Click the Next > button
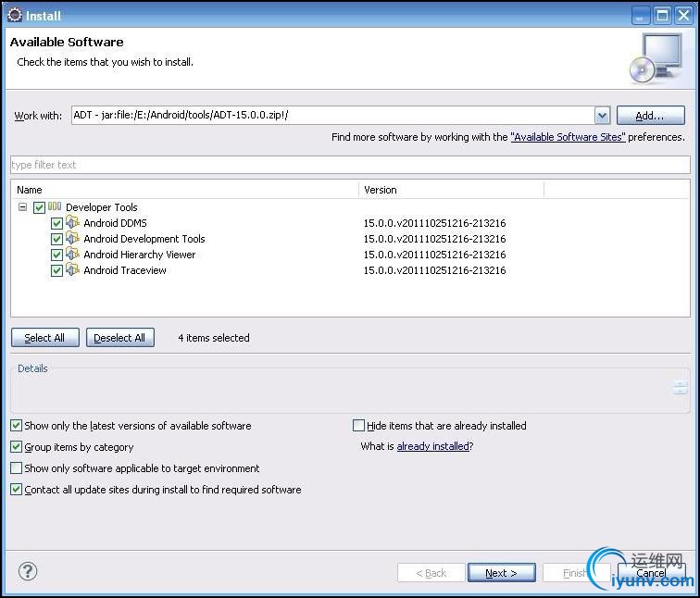 (x=501, y=573)
